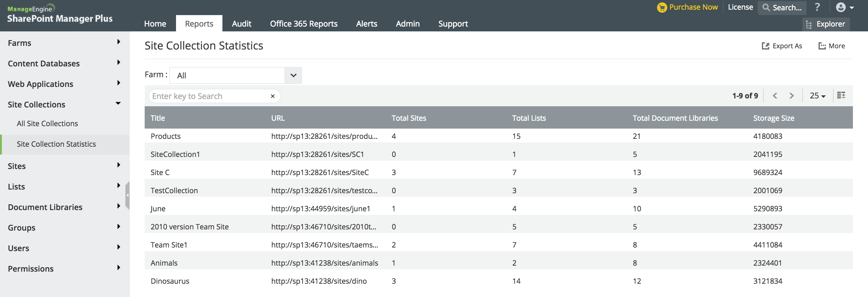
Task: Click the License link
Action: tap(740, 7)
